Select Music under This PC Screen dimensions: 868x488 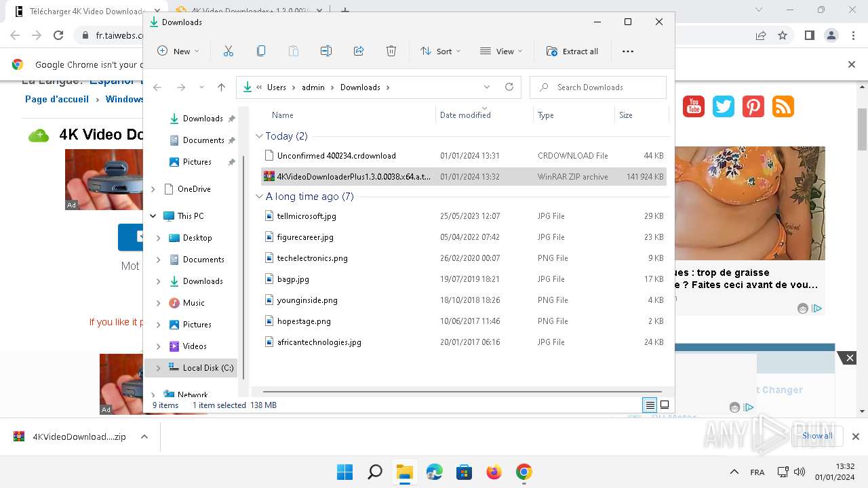click(194, 303)
